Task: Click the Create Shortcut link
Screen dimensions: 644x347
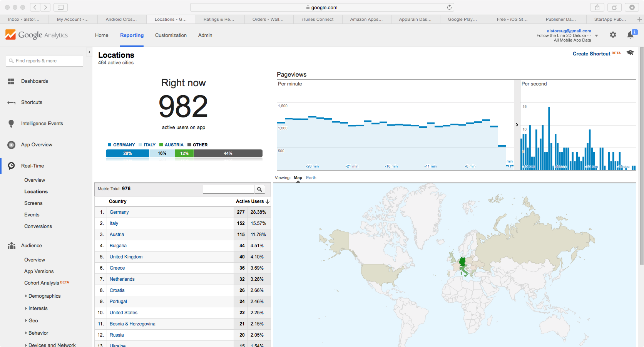Action: tap(591, 54)
